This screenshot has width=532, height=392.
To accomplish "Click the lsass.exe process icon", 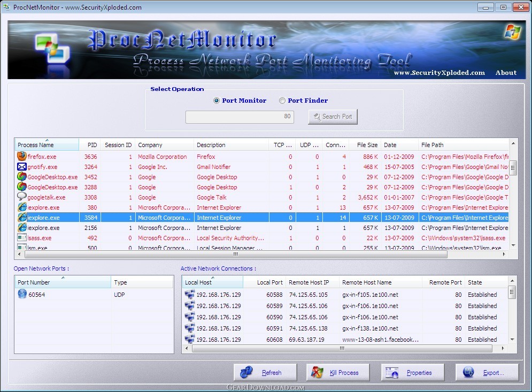I will (x=22, y=237).
